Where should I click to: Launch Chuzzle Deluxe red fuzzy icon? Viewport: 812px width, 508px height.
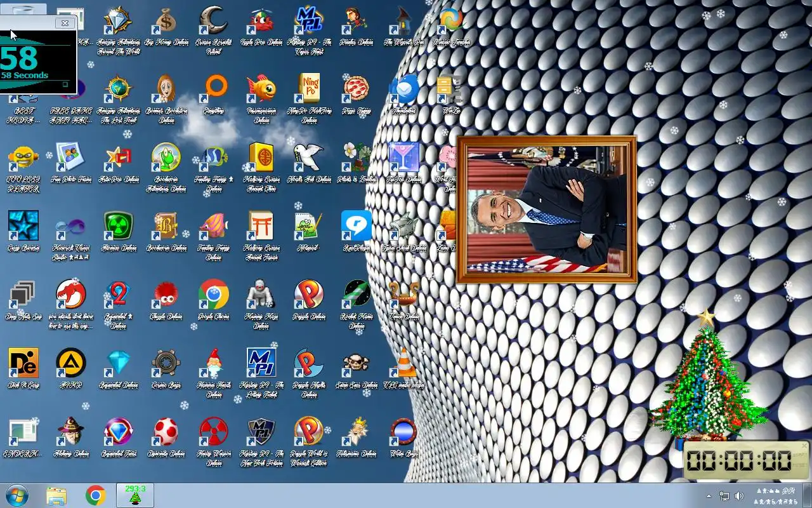[x=166, y=295]
